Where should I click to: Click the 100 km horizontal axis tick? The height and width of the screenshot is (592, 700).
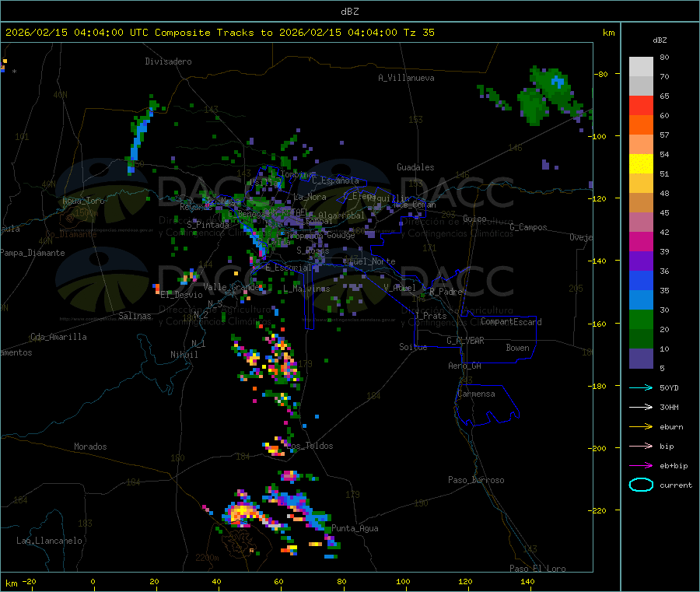tap(403, 581)
